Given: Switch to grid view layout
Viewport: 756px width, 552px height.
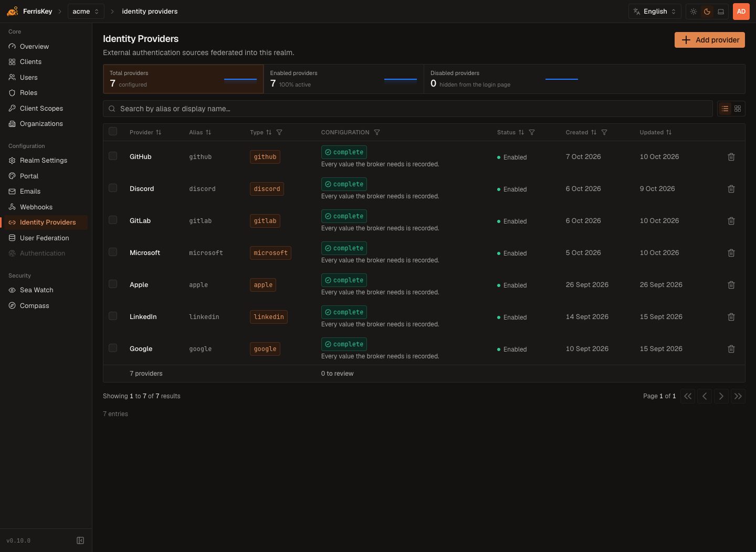Looking at the screenshot, I should [x=738, y=109].
